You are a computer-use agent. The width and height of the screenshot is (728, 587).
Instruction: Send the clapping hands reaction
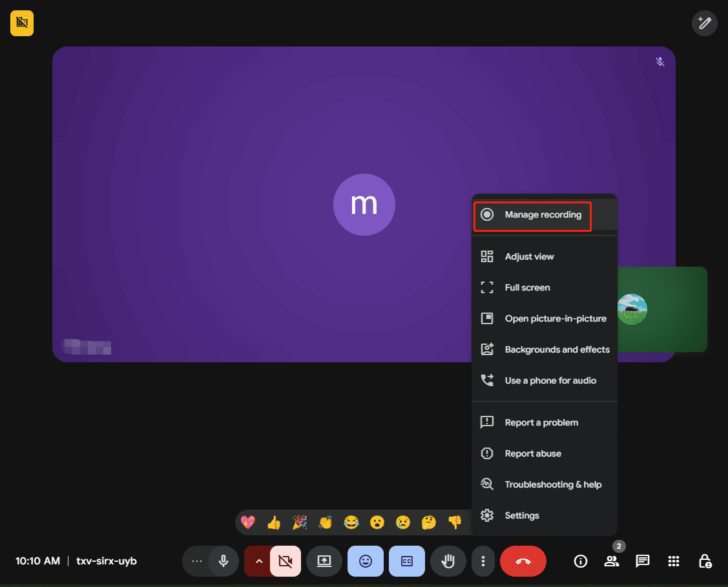[326, 522]
